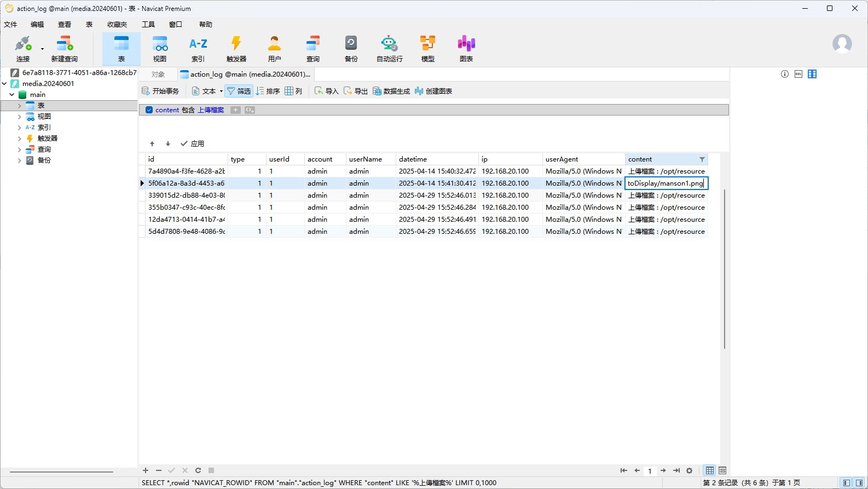Select the 6e7a8118-3771-4051 connection item

[x=73, y=73]
